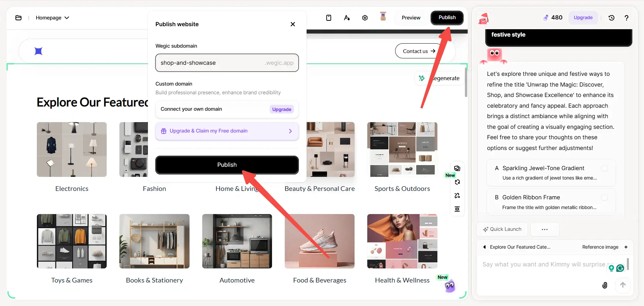Screen dimensions: 644x306
Task: Click Quick Launch in chat panel
Action: tap(502, 229)
